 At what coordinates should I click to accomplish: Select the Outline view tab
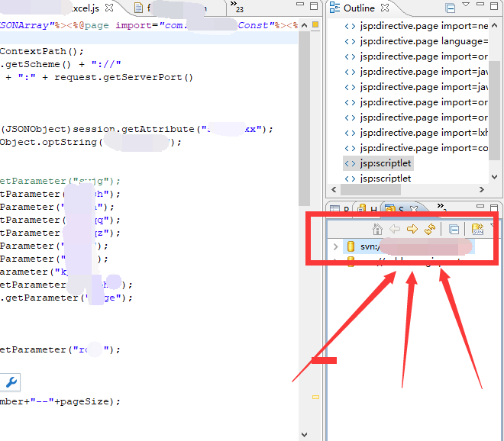coord(360,8)
